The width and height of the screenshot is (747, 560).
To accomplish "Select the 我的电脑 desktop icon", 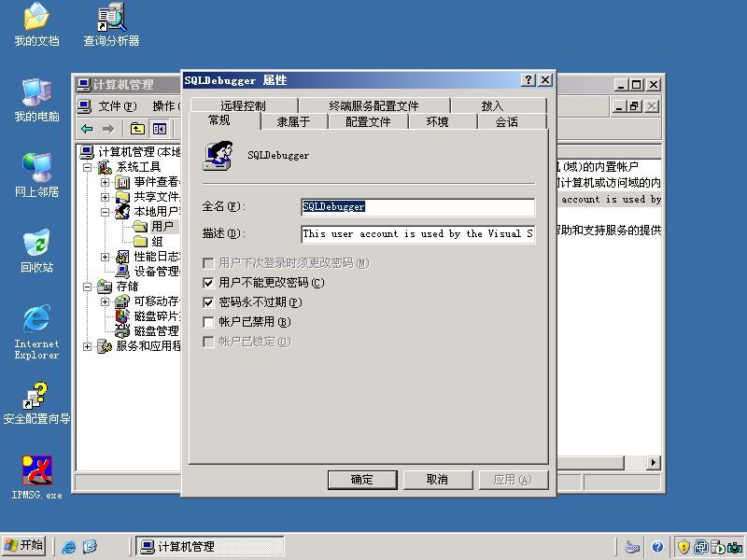I will 36,101.
